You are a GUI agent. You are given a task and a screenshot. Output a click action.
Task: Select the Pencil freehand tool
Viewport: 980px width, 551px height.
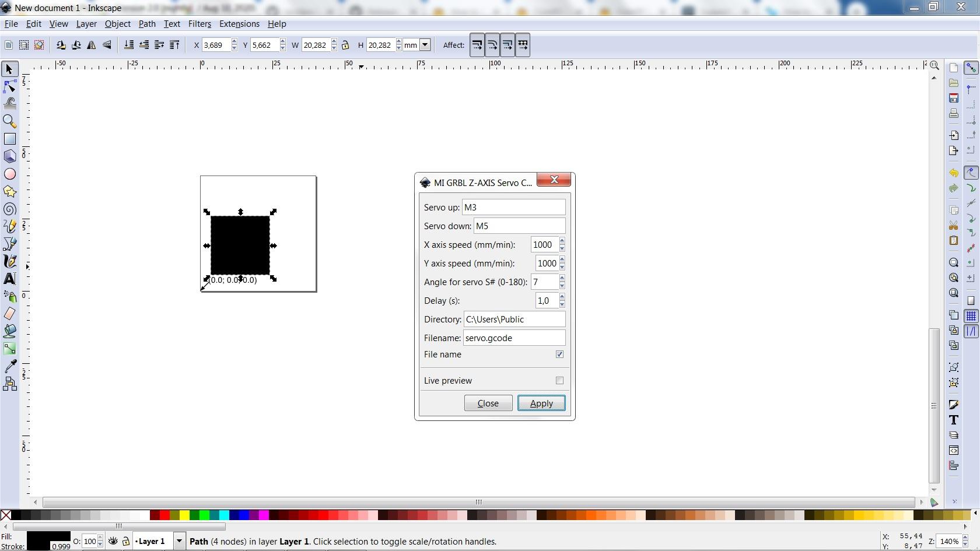[x=9, y=227]
